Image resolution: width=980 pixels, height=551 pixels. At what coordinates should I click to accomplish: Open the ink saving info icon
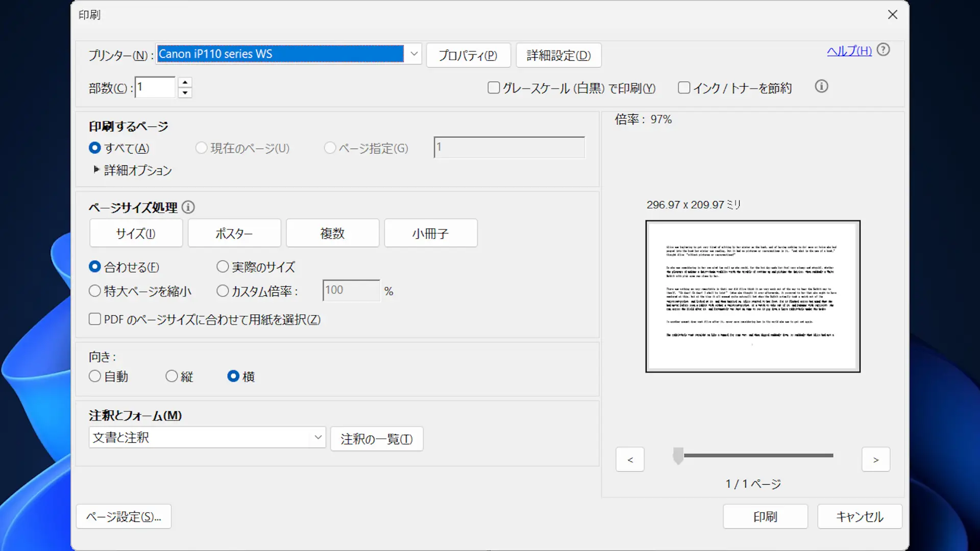pos(821,86)
